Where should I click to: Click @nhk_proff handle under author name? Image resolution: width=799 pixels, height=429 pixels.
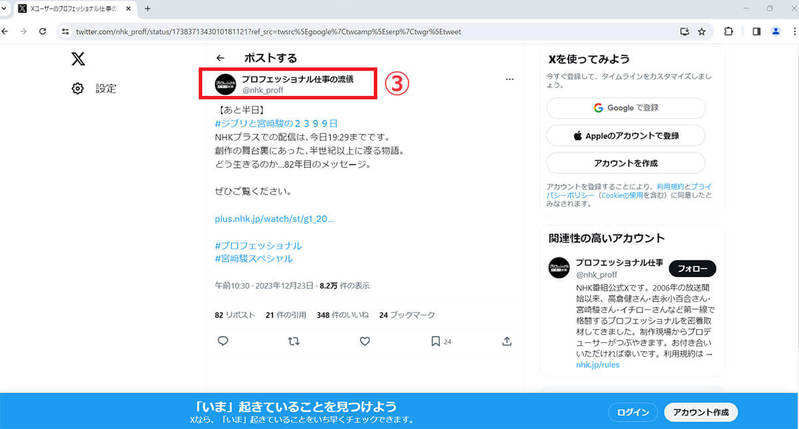pos(262,90)
